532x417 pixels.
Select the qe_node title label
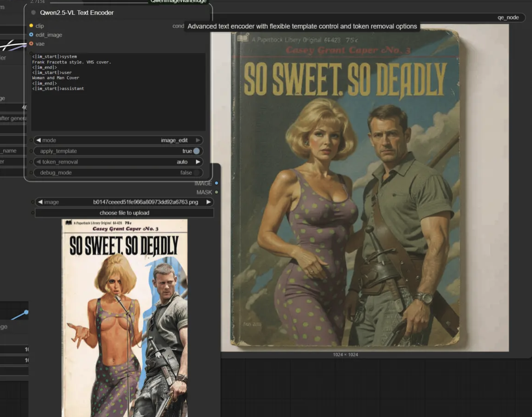pyautogui.click(x=508, y=18)
